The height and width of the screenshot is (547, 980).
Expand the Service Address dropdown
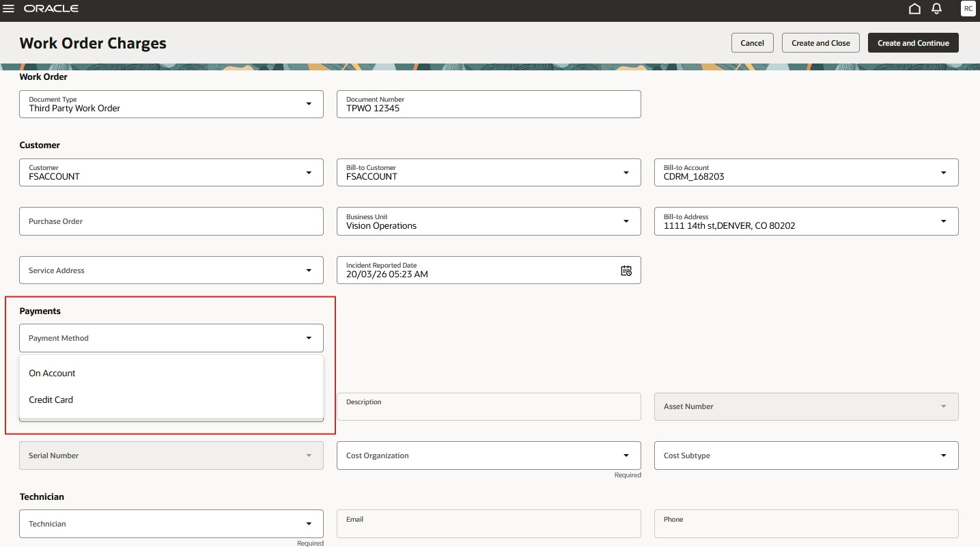pyautogui.click(x=309, y=270)
